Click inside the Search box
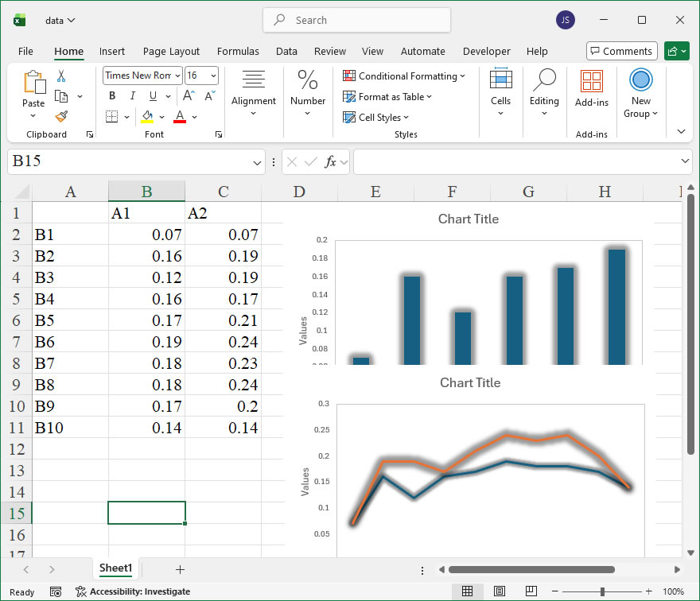700x601 pixels. [356, 21]
